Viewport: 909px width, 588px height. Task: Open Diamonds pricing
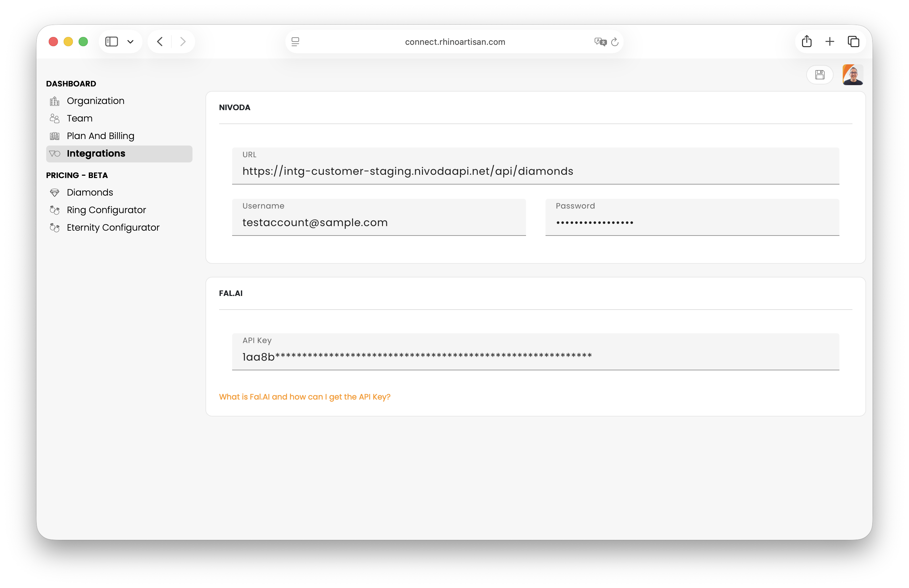pyautogui.click(x=119, y=193)
